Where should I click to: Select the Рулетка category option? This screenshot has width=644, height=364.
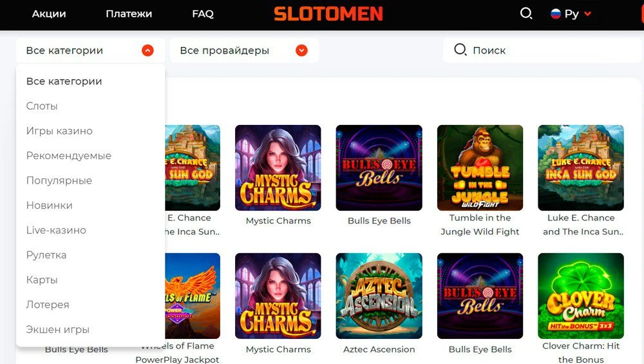click(x=46, y=255)
